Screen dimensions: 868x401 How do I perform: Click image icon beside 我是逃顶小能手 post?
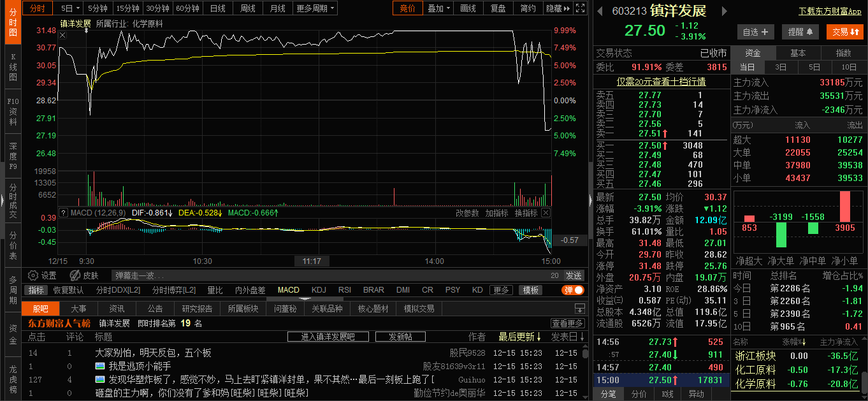click(x=100, y=367)
